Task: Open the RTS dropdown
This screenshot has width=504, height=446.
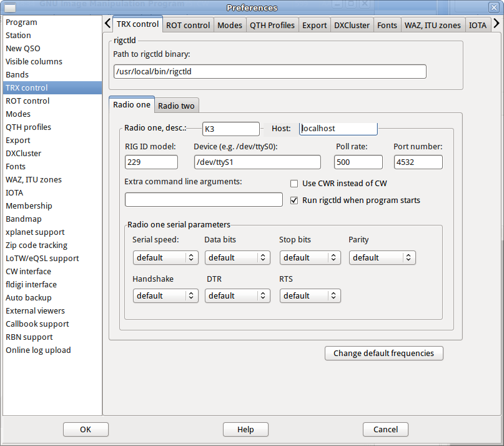Action: pos(310,295)
